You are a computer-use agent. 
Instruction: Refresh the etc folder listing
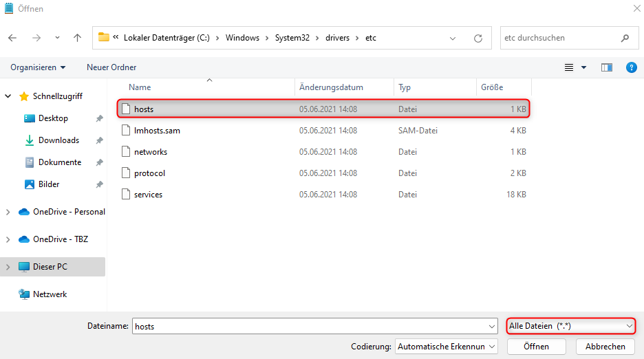[477, 39]
